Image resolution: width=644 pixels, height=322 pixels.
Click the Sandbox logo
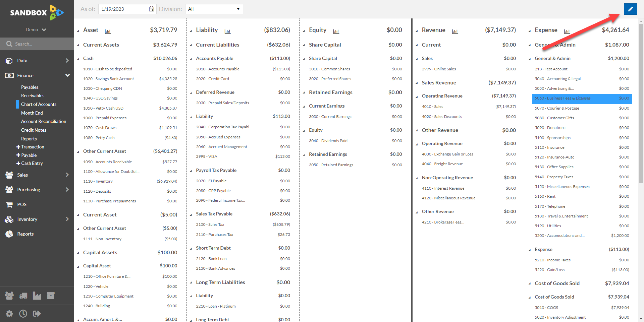(37, 13)
